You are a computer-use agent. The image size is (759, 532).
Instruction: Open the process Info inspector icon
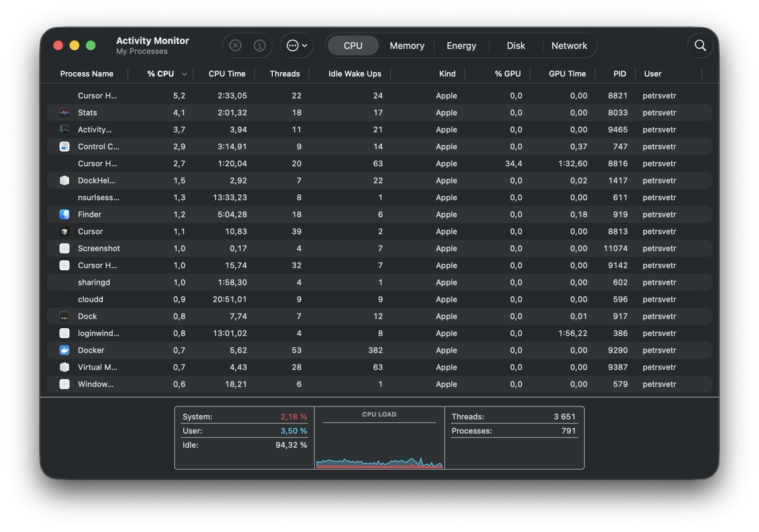[x=260, y=46]
